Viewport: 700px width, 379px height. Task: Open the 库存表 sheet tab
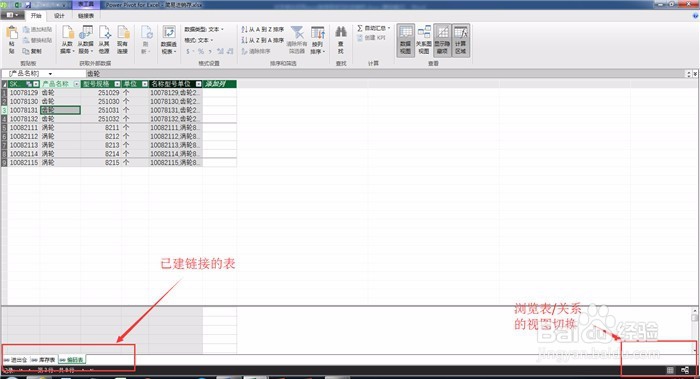(43, 360)
